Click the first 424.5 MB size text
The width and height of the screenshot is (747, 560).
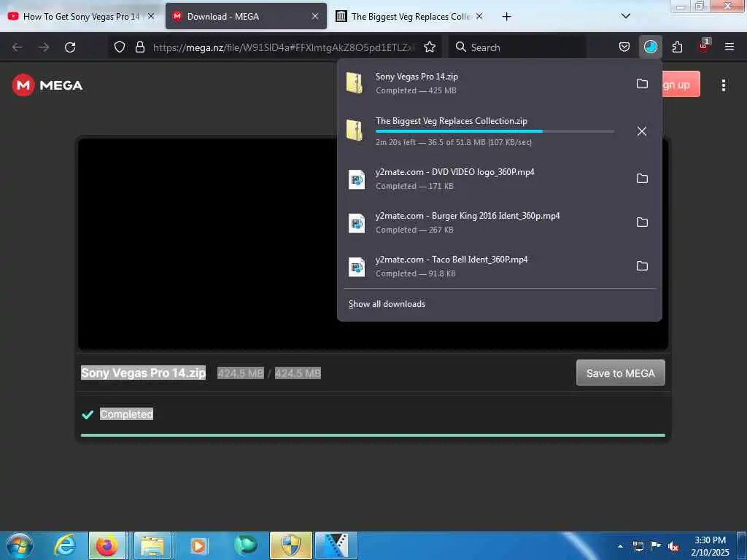pos(241,373)
